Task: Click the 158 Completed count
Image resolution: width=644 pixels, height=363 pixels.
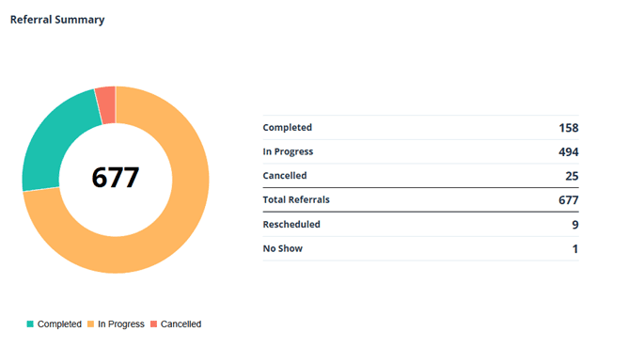Action: [x=569, y=128]
